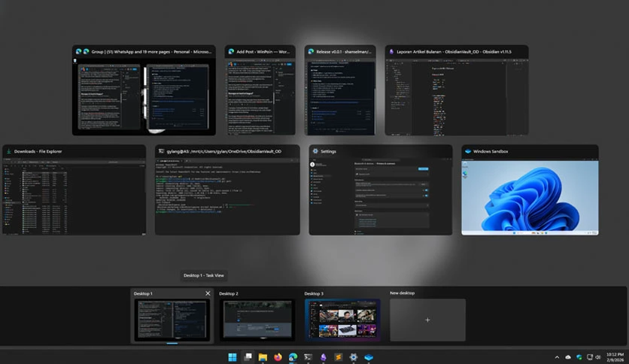Switch to Downloads - File Explorer window
The image size is (629, 364).
coord(74,190)
